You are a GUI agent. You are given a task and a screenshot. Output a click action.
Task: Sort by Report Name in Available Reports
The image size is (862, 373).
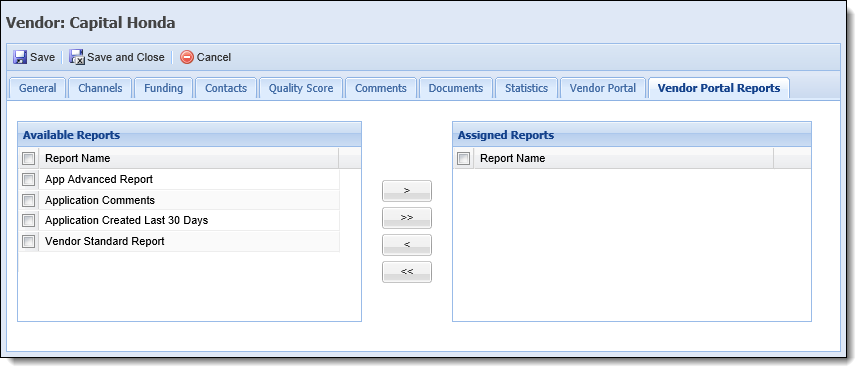(189, 158)
